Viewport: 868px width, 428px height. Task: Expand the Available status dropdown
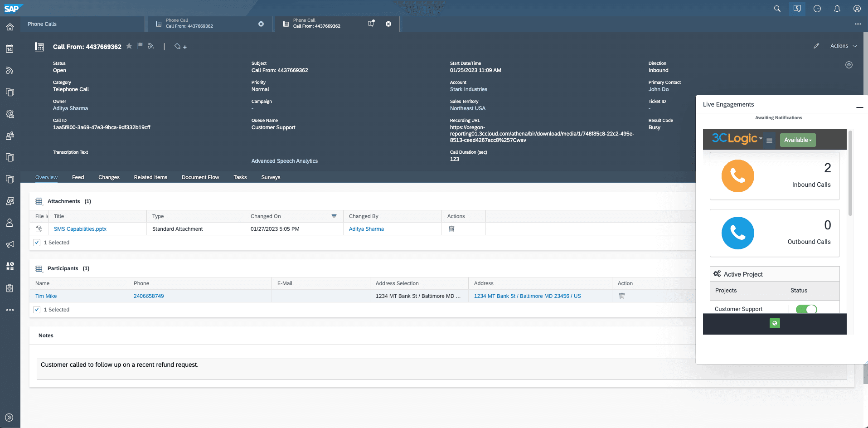[798, 140]
